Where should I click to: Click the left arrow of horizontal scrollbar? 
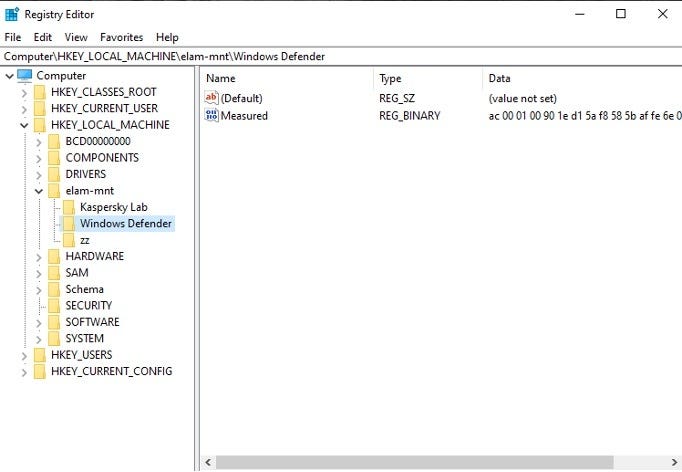pos(208,462)
